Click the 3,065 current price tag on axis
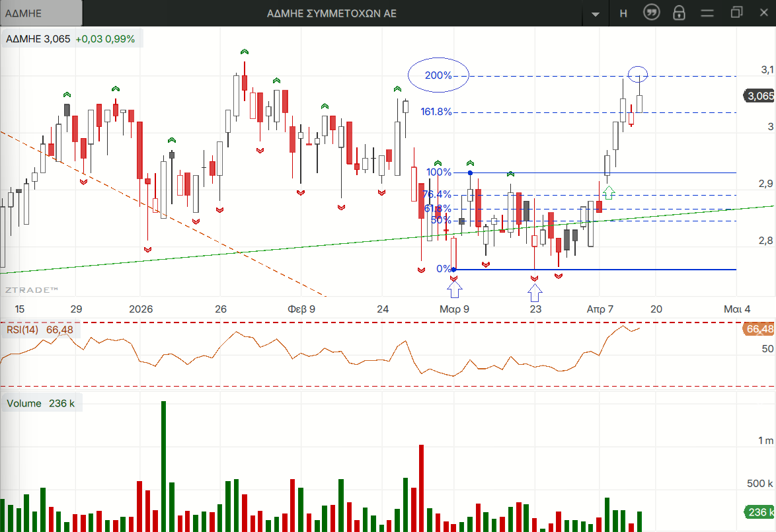 (x=759, y=96)
